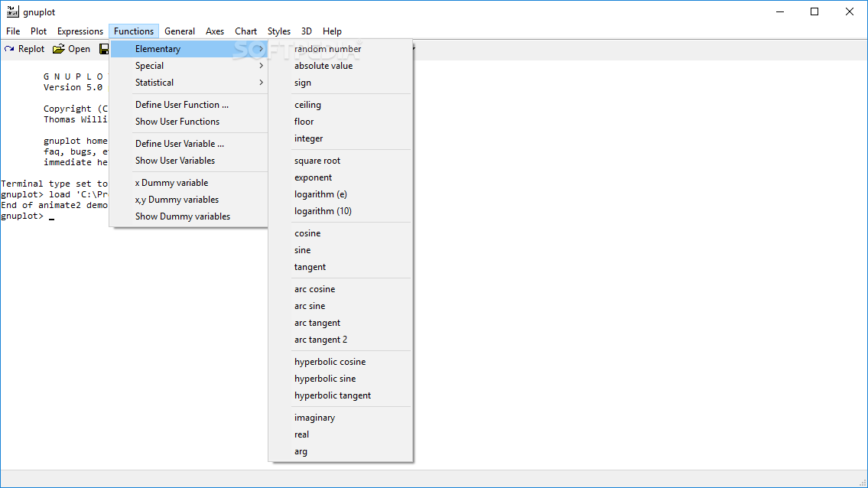868x488 pixels.
Task: Select Show Dummy variables
Action: (x=190, y=216)
